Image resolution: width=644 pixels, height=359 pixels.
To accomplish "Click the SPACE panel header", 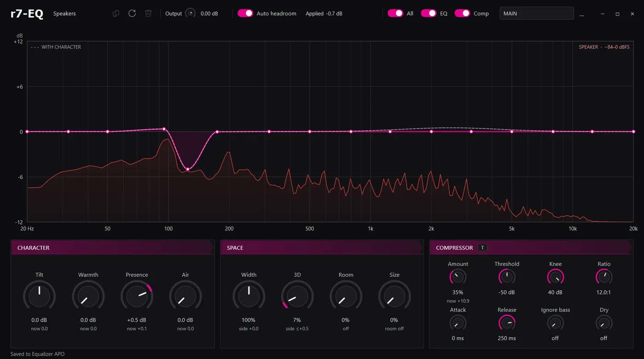I will point(322,248).
